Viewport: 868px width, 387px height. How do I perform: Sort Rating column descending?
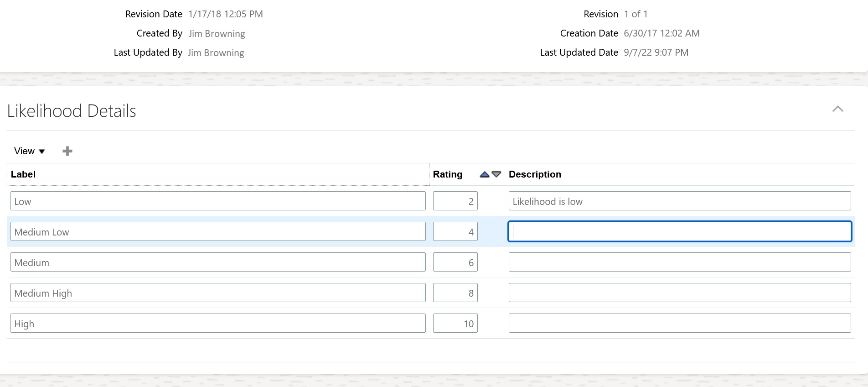496,174
